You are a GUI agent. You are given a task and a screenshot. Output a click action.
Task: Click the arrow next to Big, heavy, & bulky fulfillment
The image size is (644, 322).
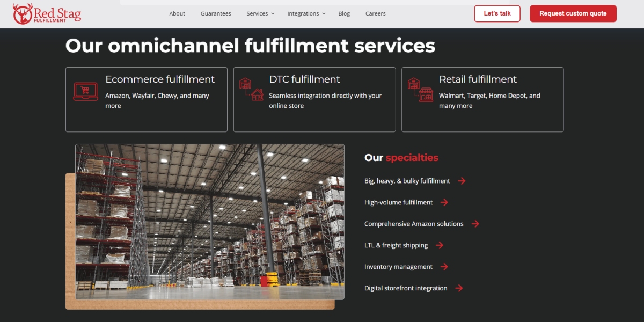pos(462,181)
